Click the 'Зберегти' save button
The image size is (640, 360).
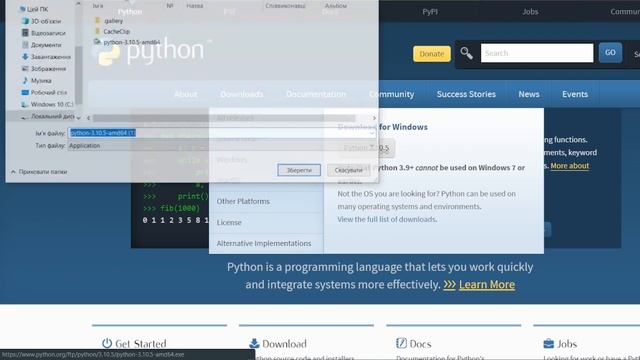299,170
